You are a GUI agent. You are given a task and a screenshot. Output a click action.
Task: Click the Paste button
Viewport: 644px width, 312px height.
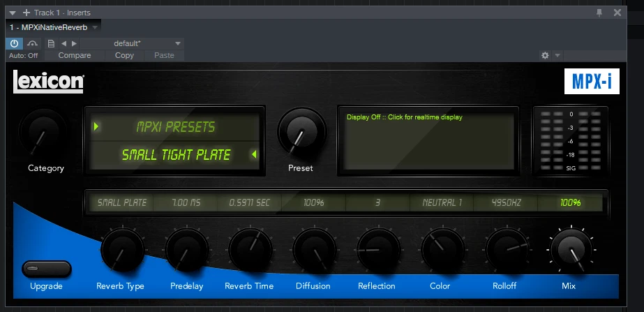pyautogui.click(x=164, y=55)
